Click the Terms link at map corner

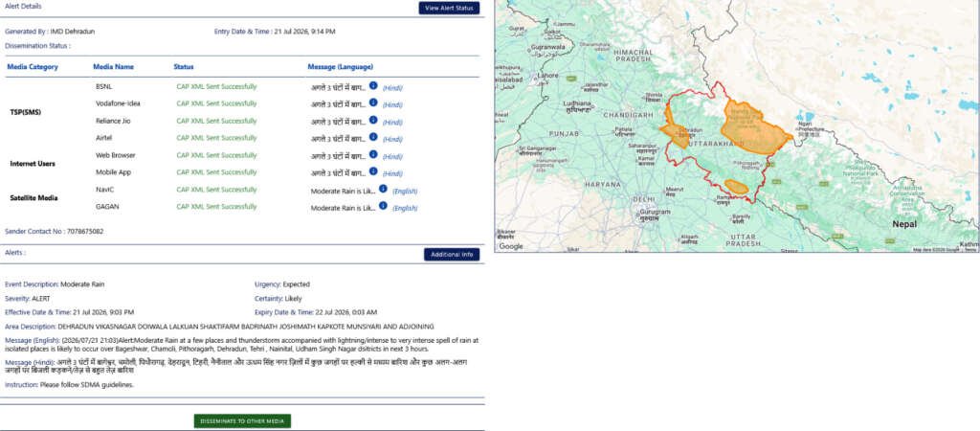[x=970, y=250]
